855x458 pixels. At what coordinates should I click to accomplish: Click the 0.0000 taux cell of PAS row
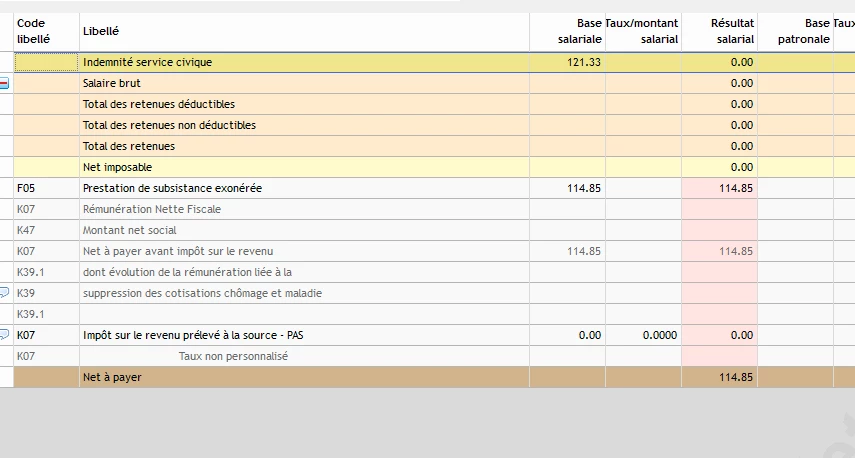(643, 335)
